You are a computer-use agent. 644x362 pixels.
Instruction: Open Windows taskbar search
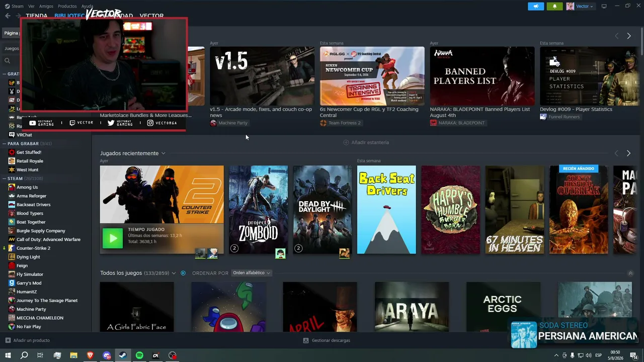click(x=24, y=355)
